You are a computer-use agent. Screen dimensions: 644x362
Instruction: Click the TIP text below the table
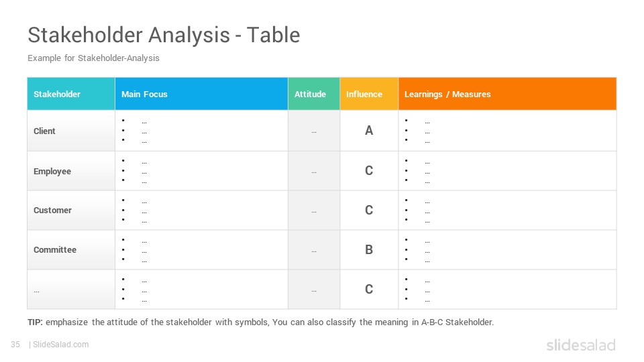click(x=261, y=322)
